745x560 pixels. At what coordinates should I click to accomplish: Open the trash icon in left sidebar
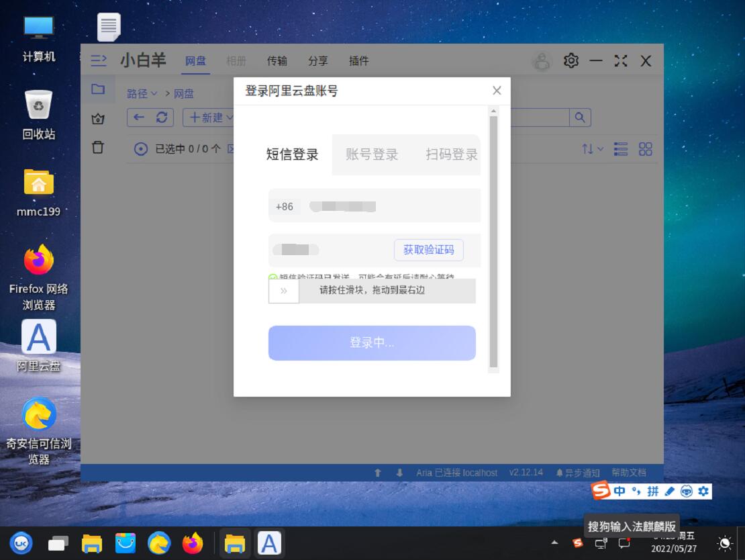[98, 147]
